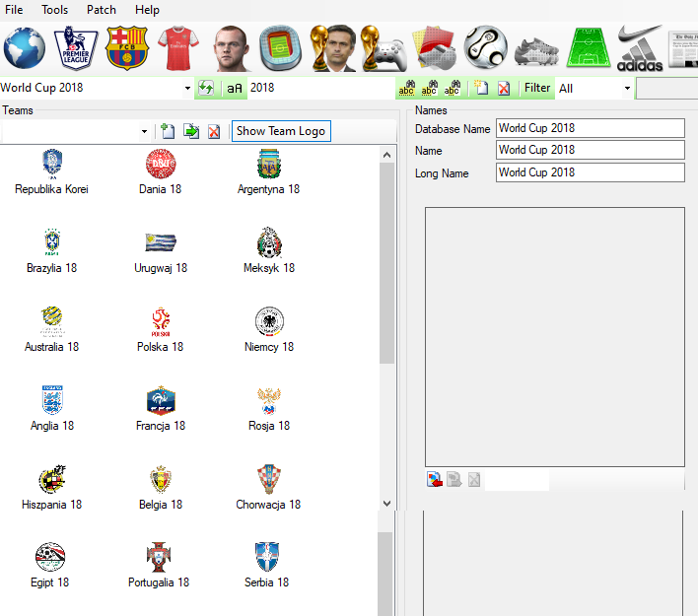Select the Rosja 18 team
The image size is (698, 616).
pos(269,408)
